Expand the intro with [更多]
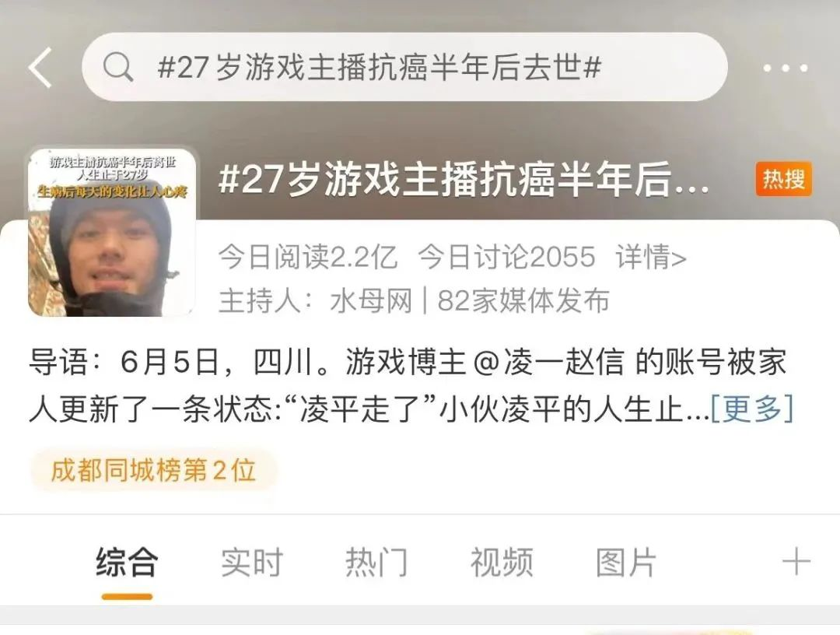840x635 pixels. pyautogui.click(x=751, y=409)
